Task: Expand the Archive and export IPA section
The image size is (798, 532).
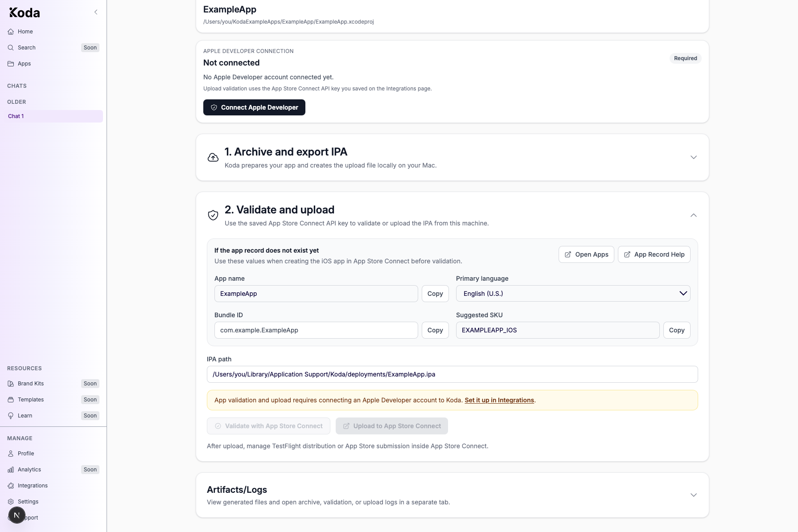Action: pyautogui.click(x=694, y=157)
